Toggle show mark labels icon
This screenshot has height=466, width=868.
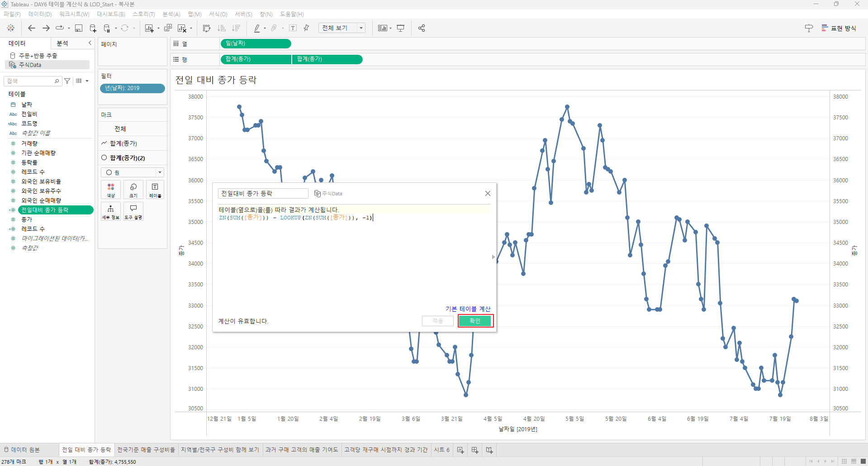pyautogui.click(x=293, y=28)
